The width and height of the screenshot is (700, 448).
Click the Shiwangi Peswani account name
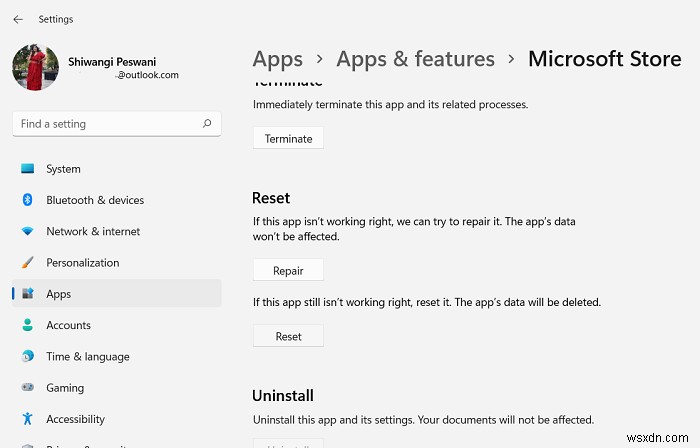point(112,62)
